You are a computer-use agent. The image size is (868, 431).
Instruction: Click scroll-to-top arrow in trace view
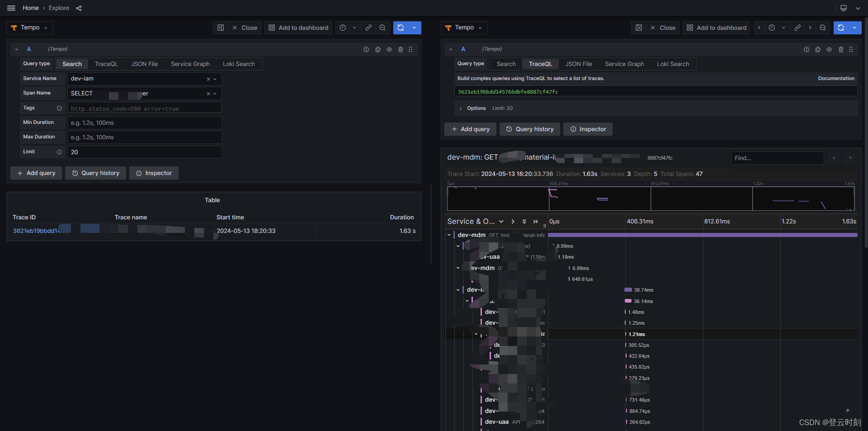tap(848, 411)
